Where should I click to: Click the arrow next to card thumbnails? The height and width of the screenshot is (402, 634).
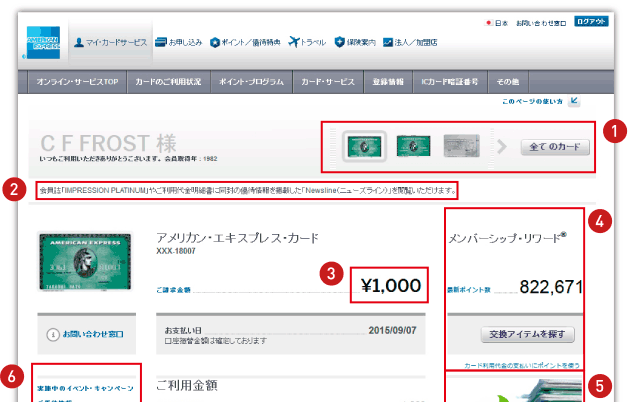(503, 147)
